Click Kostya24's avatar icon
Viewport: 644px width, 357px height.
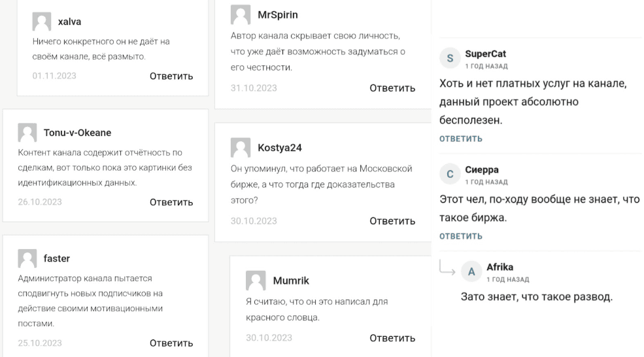pyautogui.click(x=241, y=147)
